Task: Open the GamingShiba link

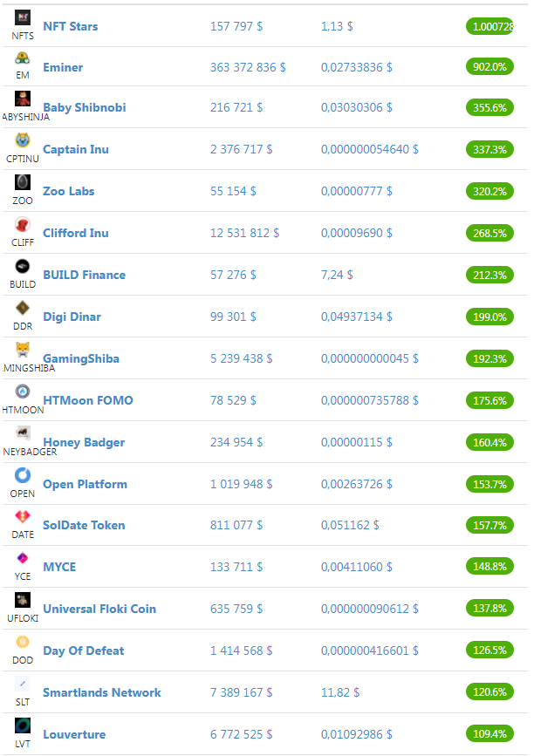Action: pos(81,358)
